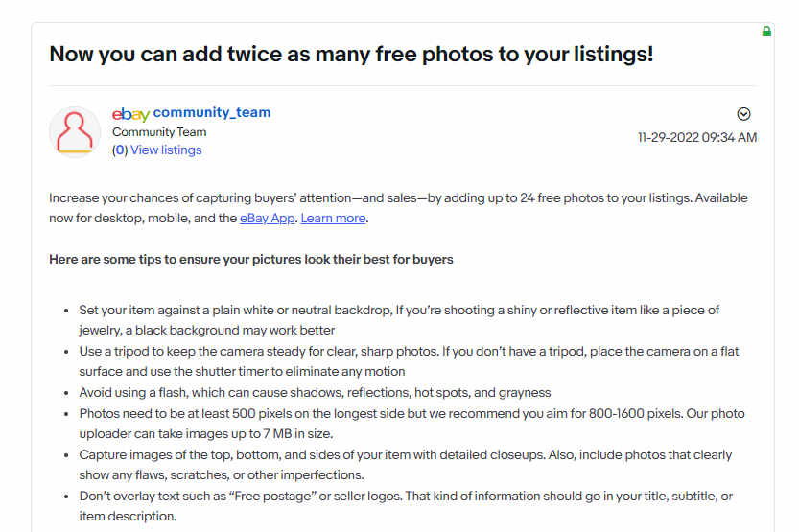
Task: Click the eBay logo beside the username
Action: tap(130, 113)
